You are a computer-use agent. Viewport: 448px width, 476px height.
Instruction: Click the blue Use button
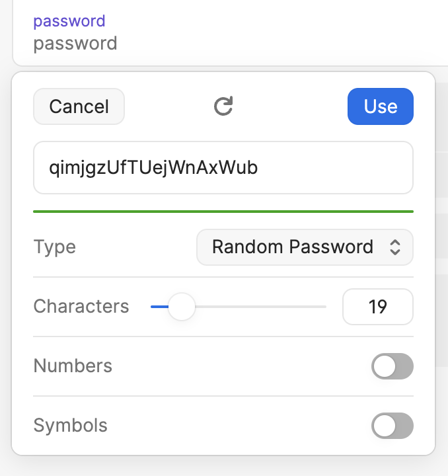(x=380, y=106)
